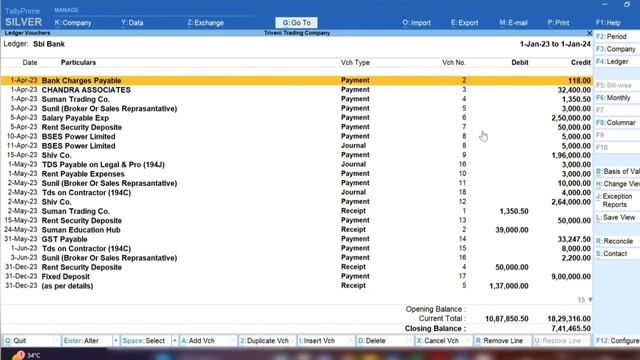640x360 pixels.
Task: Select GST Payable voucher row
Action: click(296, 239)
